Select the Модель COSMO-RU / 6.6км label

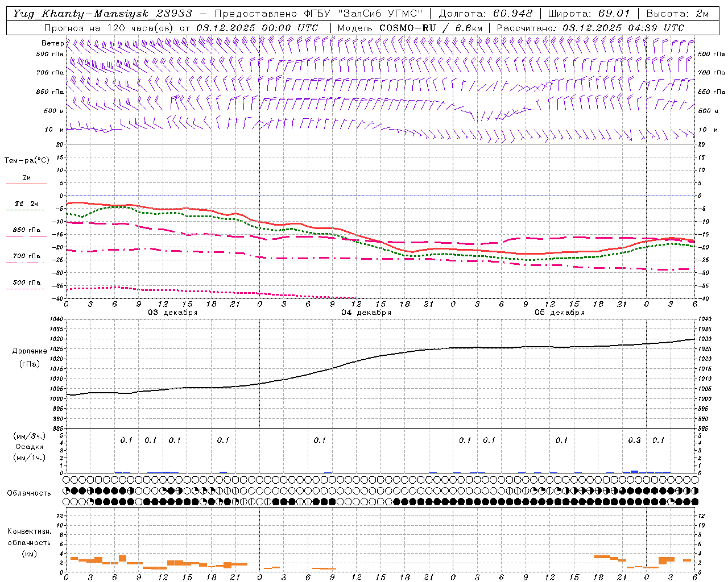410,28
